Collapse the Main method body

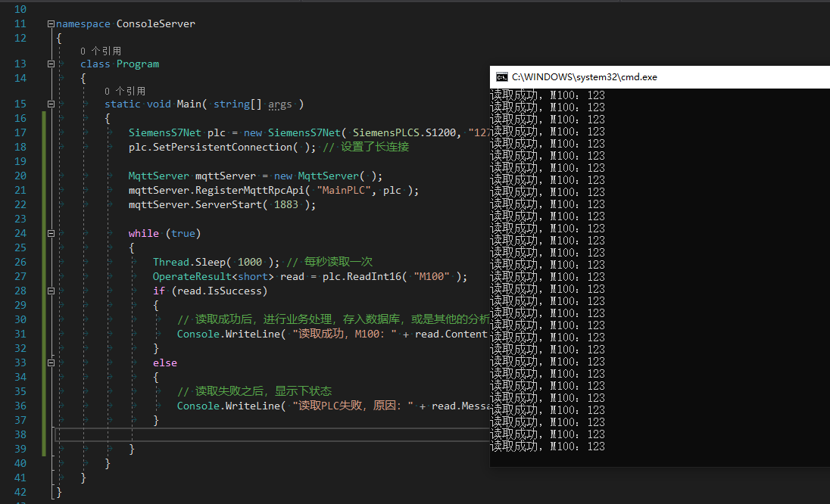pos(51,104)
